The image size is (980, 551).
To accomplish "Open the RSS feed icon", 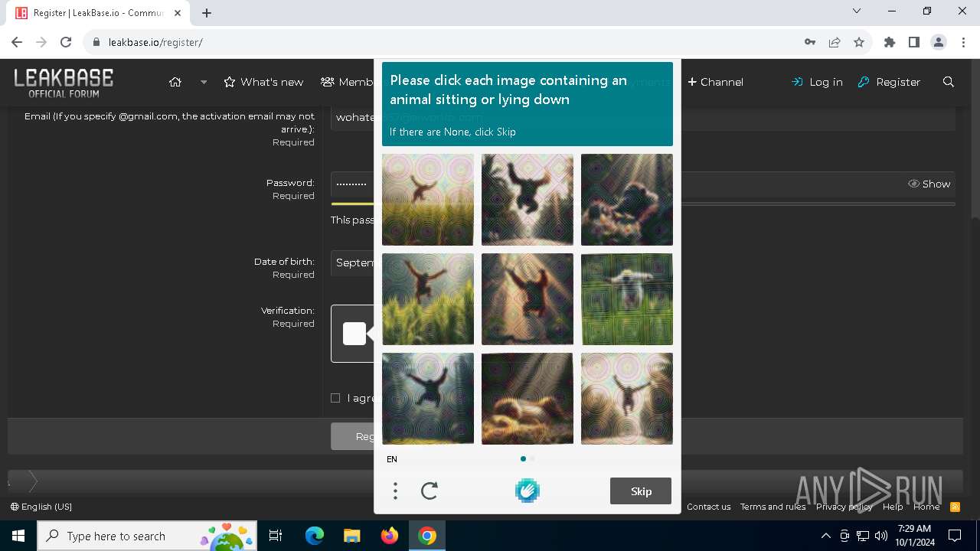I will pos(955,507).
